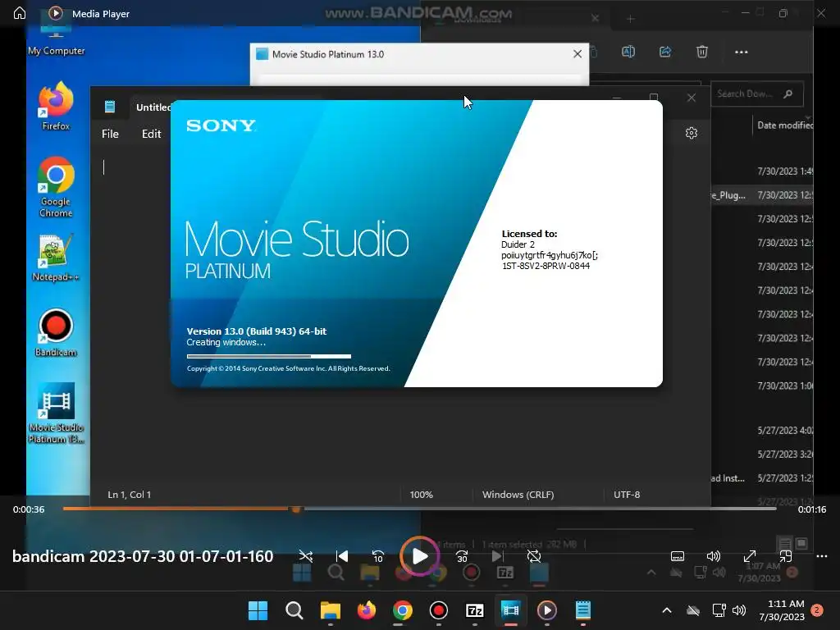Click Google Chrome desktop shortcut in the recording
This screenshot has height=630, width=840.
click(56, 187)
